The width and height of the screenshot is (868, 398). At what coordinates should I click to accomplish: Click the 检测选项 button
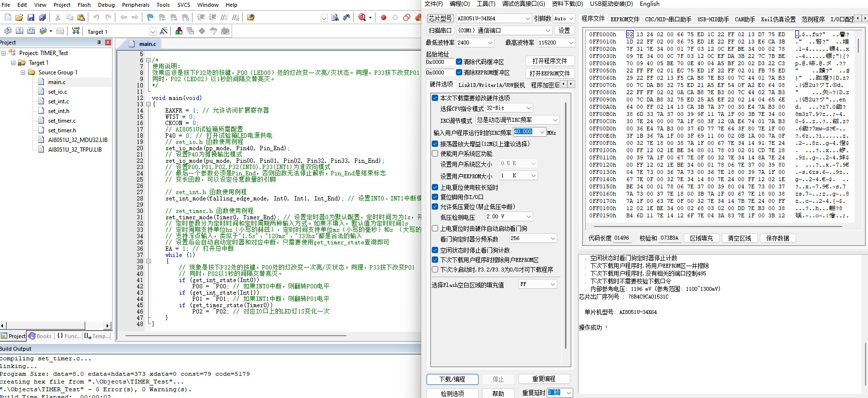[x=452, y=393]
